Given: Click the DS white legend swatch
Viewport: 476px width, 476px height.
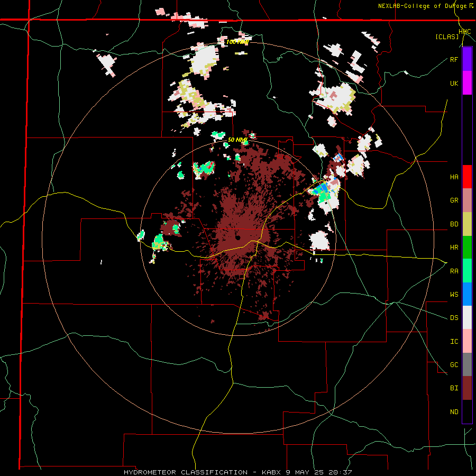Looking at the screenshot, I should [x=467, y=317].
